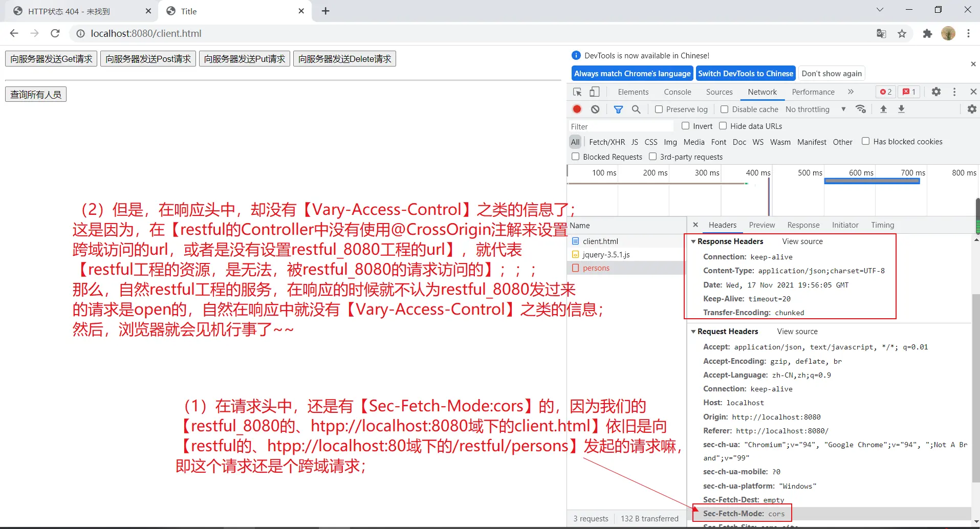980x529 pixels.
Task: Click the Switch DevTools to Chinese button
Action: (x=745, y=73)
